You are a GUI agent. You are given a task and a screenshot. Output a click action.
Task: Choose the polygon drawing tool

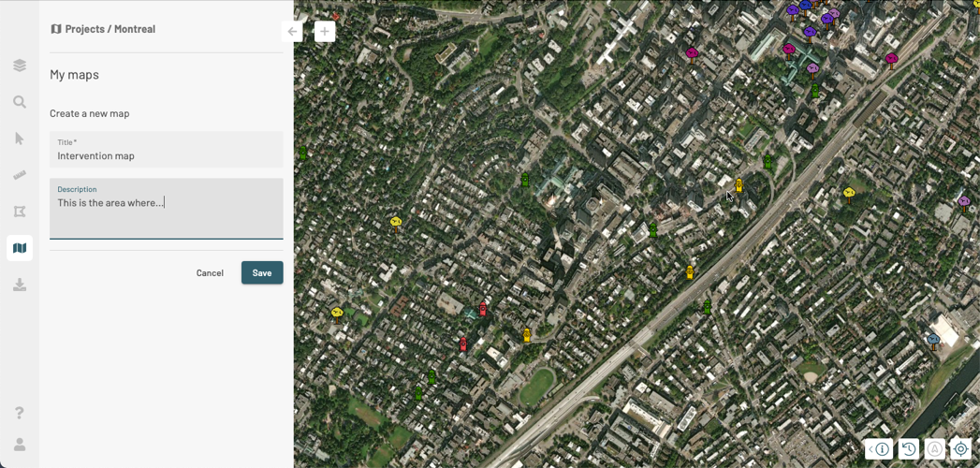(x=20, y=212)
